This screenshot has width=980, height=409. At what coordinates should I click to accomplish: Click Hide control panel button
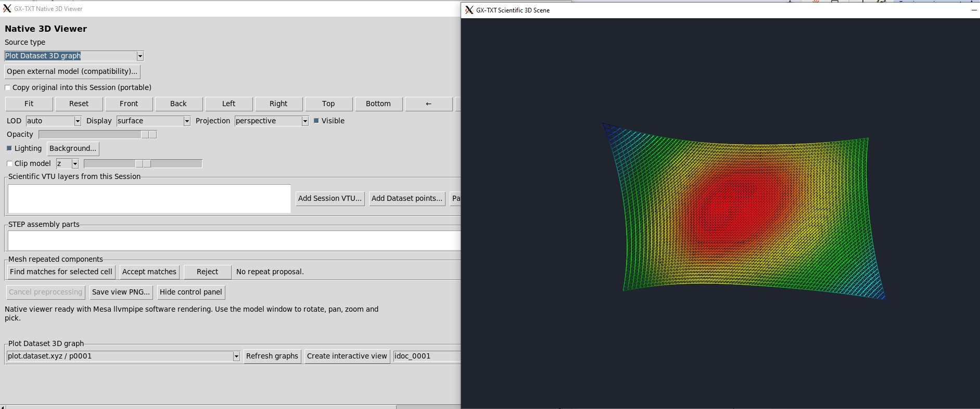point(191,292)
